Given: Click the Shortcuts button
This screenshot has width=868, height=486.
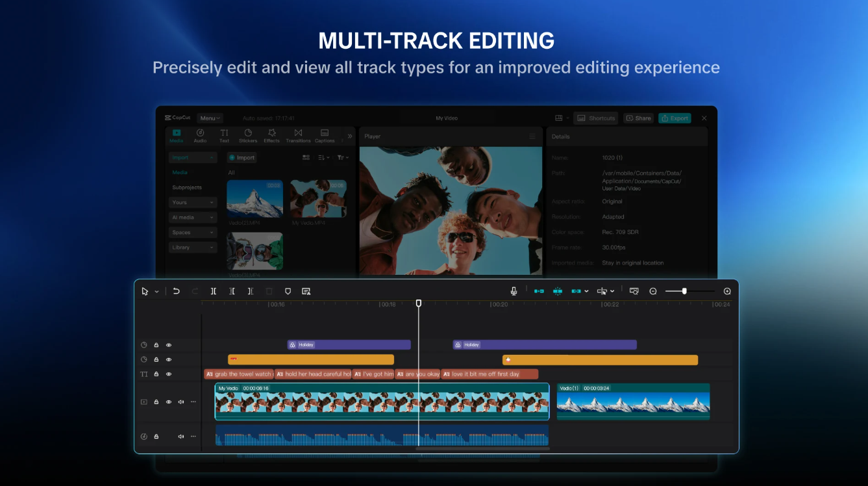Looking at the screenshot, I should (x=596, y=118).
